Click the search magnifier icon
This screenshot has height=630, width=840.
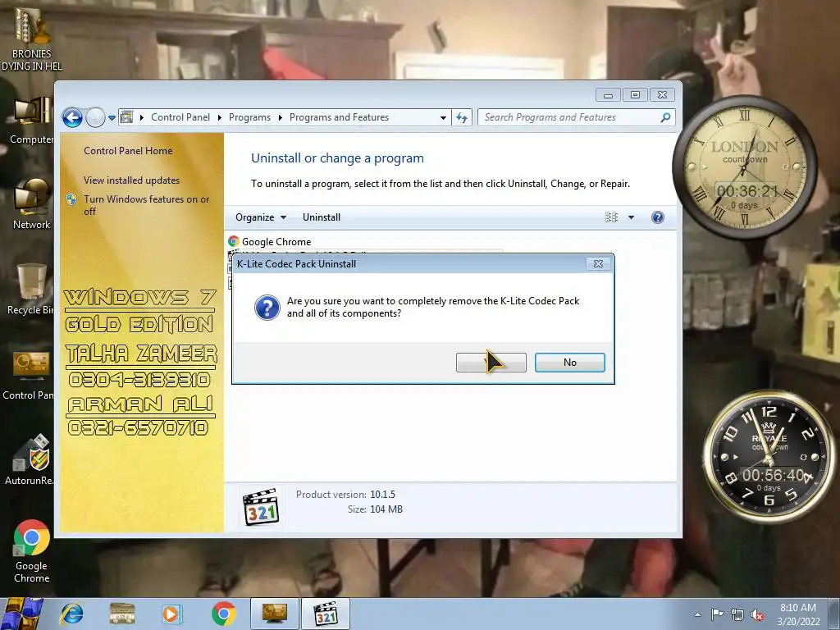coord(665,117)
